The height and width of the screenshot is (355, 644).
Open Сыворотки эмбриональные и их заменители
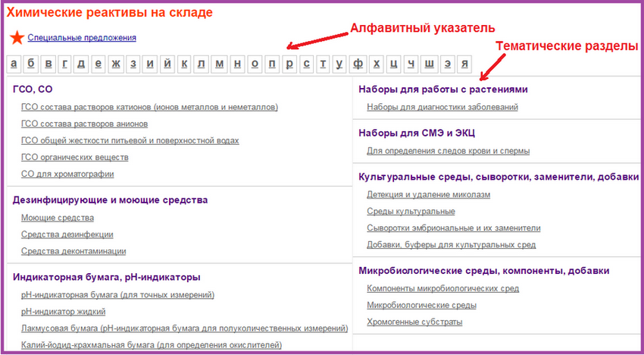pyautogui.click(x=453, y=228)
